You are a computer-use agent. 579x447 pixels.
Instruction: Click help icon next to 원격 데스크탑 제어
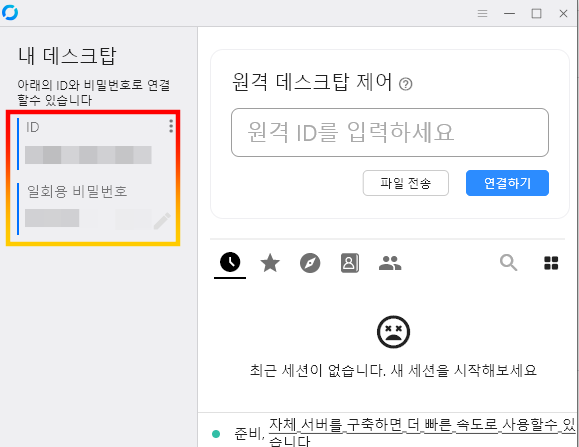pos(405,84)
